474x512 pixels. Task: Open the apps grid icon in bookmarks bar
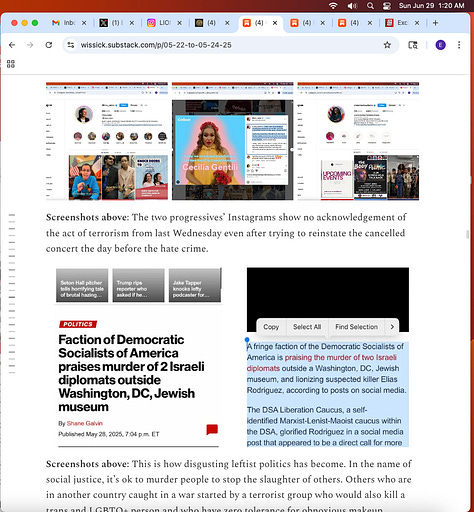click(x=11, y=64)
